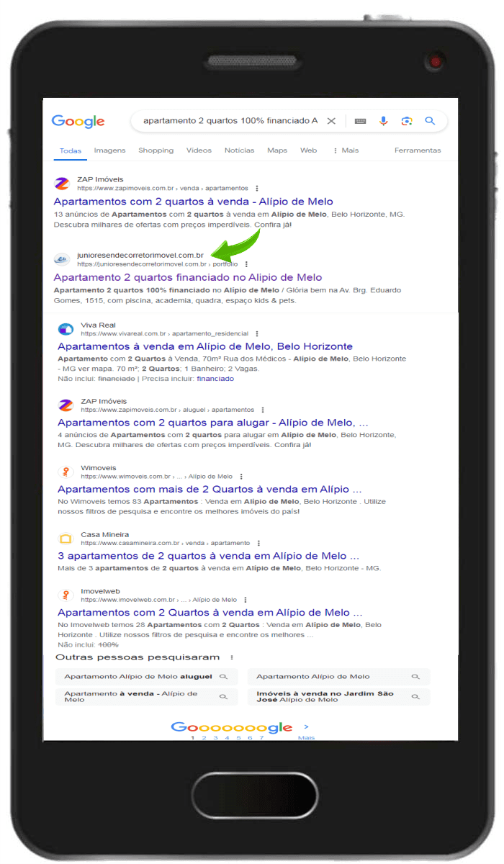Open Apartamento 2 quartos financiado no Alípio de Melo
Screen dimensions: 504x864
pyautogui.click(x=188, y=277)
